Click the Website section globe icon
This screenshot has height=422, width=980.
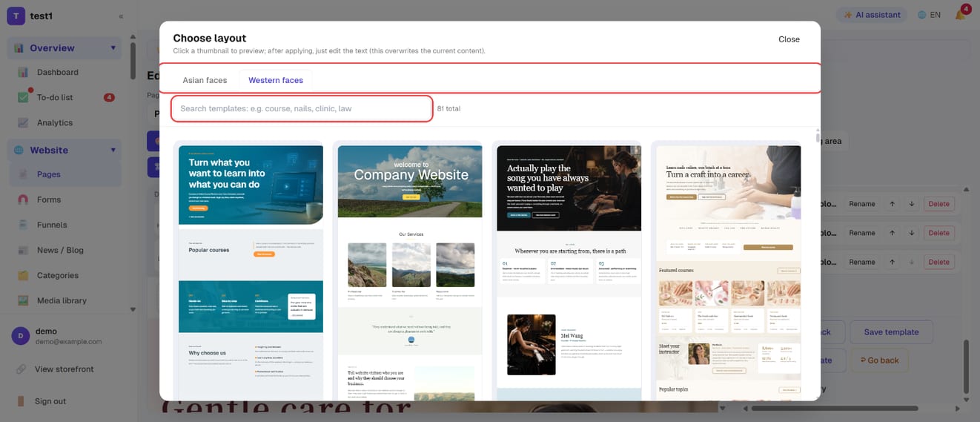[x=19, y=150]
